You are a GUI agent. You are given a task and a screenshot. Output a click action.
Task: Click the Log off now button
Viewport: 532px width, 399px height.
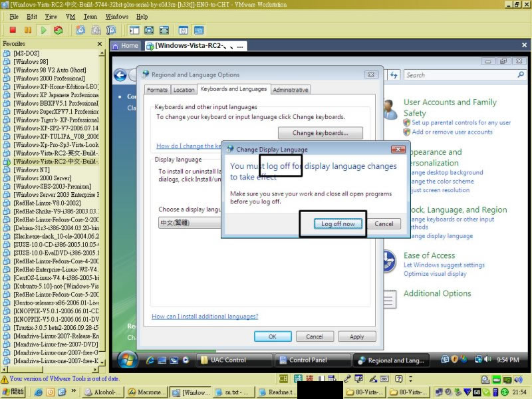[x=338, y=224]
